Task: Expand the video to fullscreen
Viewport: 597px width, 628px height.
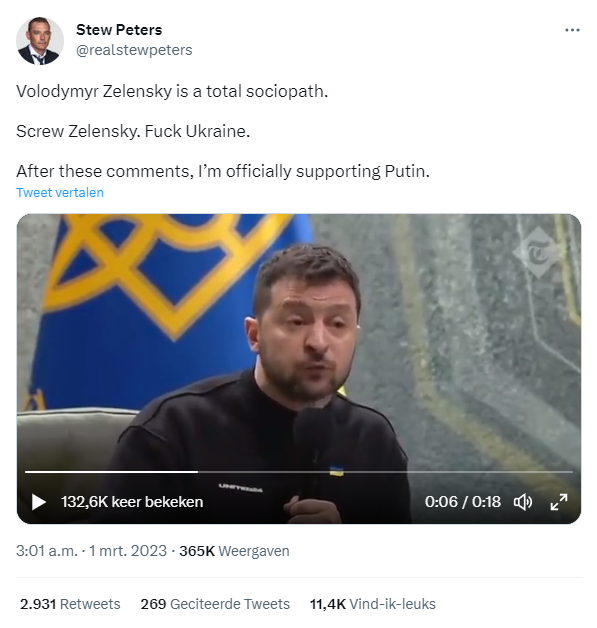Action: coord(559,502)
